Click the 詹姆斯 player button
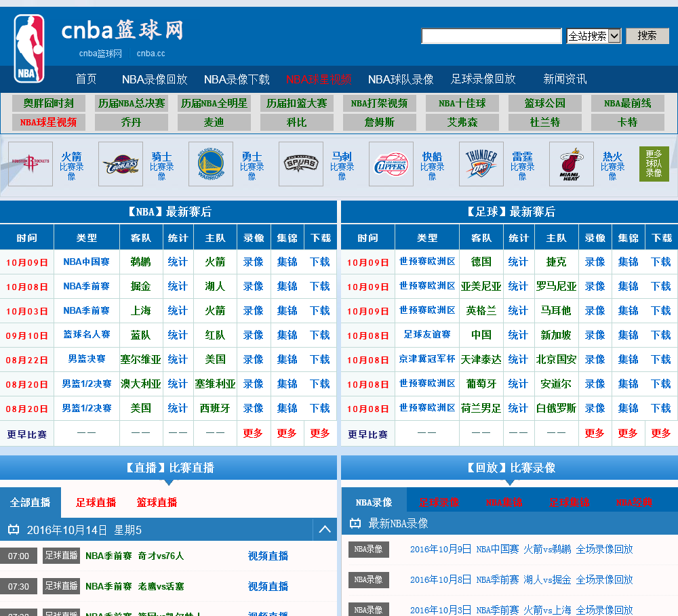678x616 pixels. click(379, 123)
